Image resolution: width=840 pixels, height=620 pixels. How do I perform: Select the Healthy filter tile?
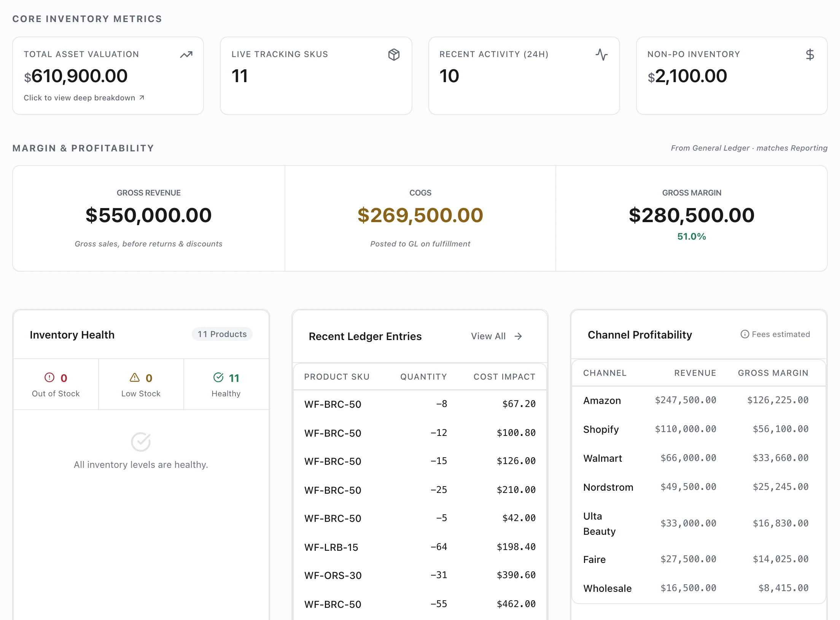(x=226, y=384)
